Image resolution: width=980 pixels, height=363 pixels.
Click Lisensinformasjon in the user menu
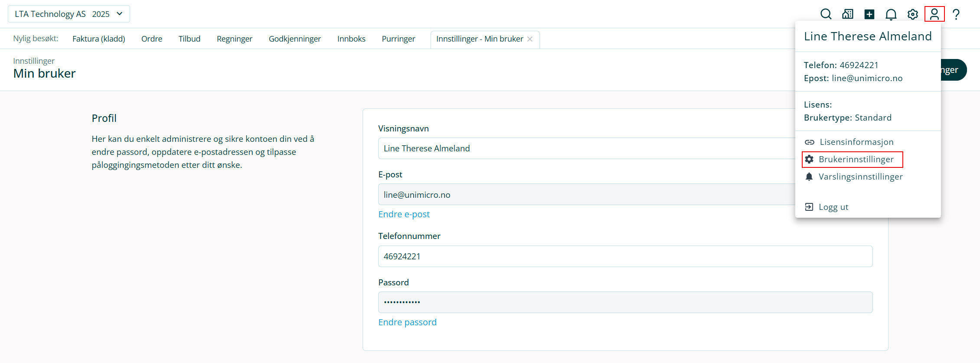pyautogui.click(x=856, y=142)
